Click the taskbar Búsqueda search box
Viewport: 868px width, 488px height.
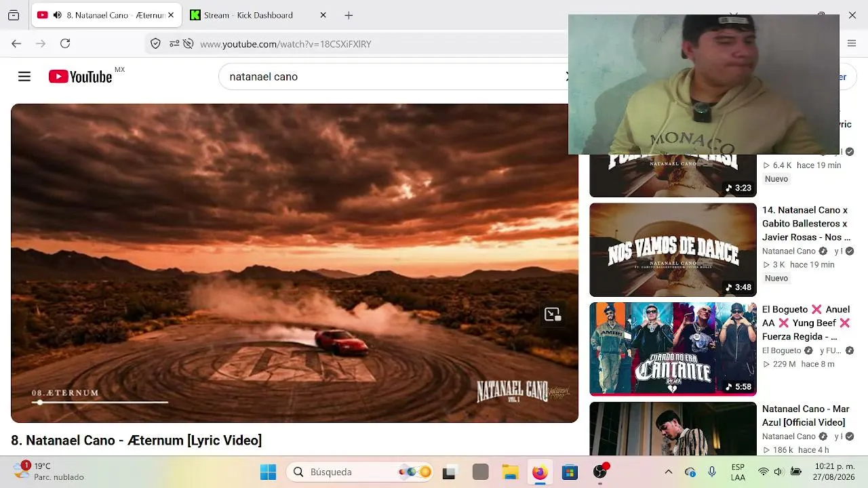(x=359, y=472)
